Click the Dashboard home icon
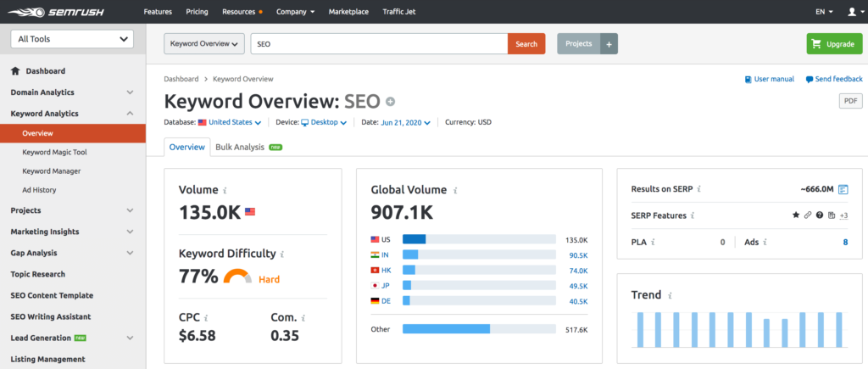The image size is (868, 369). pos(15,71)
